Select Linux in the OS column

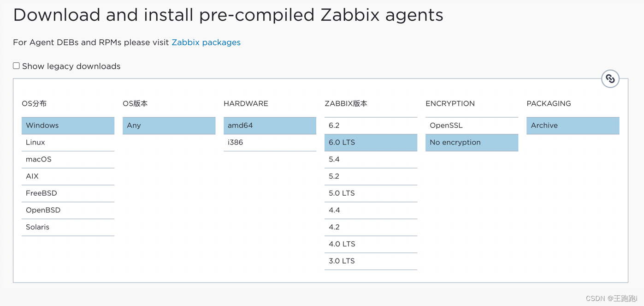[68, 142]
